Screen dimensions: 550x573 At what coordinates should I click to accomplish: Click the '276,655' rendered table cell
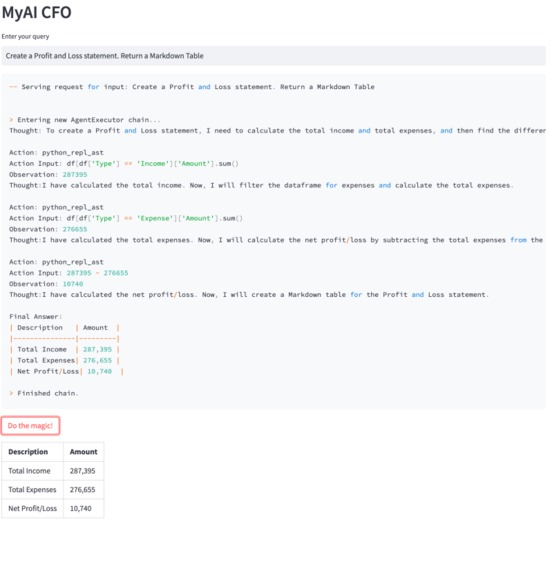[84, 490]
